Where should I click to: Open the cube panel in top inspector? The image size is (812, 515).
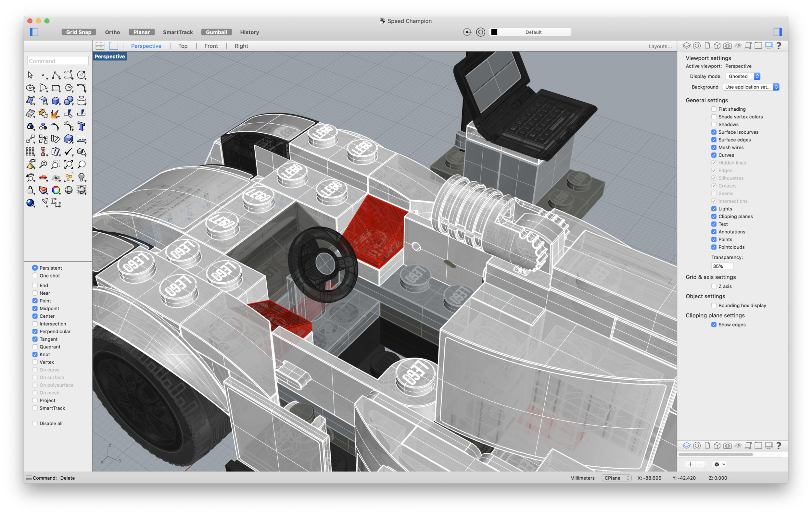point(717,46)
